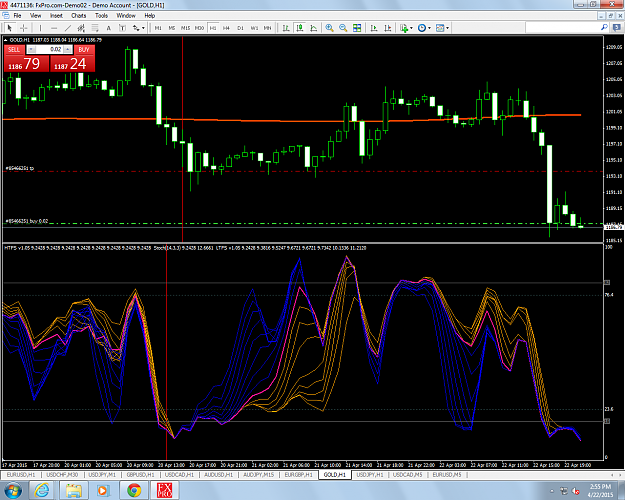Switch to USDCAD,M5 chart tab
Image resolution: width=625 pixels, height=500 pixels.
[407, 475]
